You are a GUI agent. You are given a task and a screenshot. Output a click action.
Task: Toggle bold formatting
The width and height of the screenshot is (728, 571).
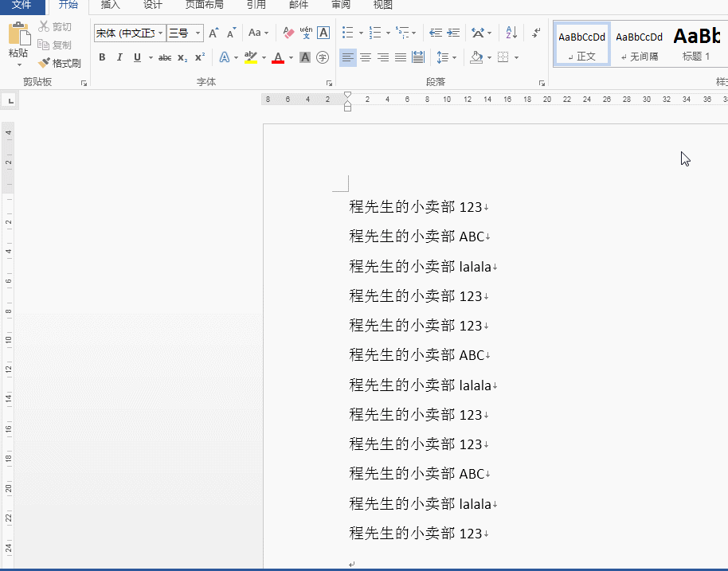(x=101, y=57)
